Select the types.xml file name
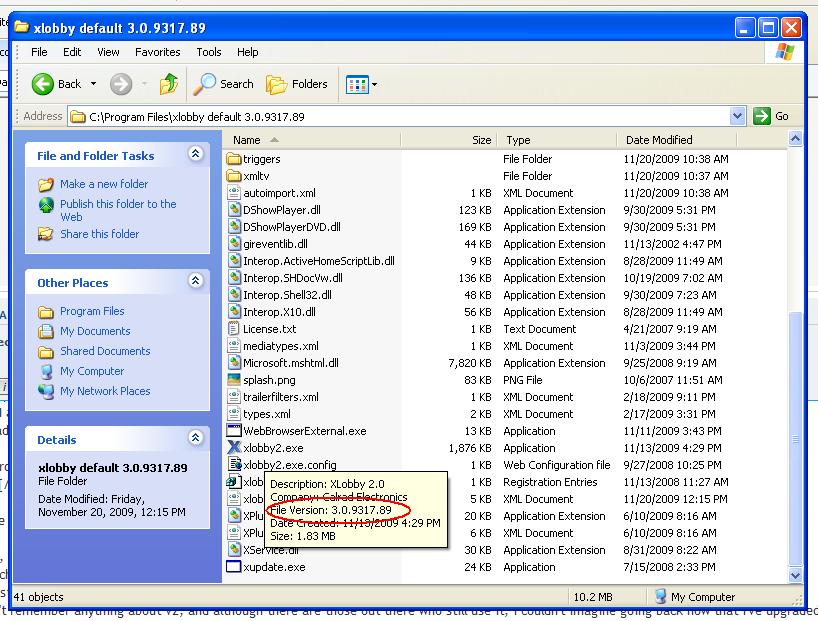The image size is (818, 621). [x=267, y=414]
